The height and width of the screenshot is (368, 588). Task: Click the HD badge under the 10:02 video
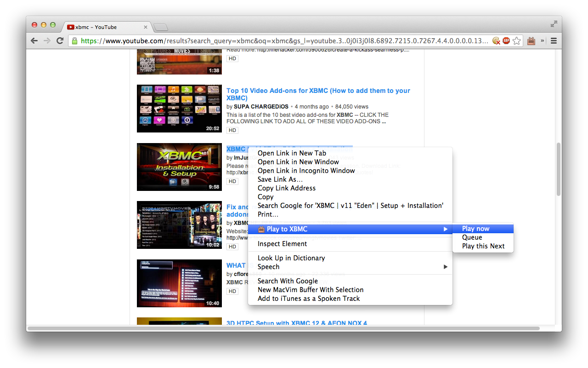coord(232,247)
